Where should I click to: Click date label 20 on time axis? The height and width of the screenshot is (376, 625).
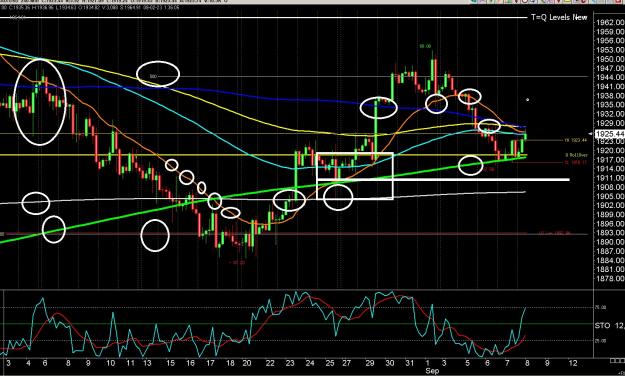pyautogui.click(x=247, y=363)
